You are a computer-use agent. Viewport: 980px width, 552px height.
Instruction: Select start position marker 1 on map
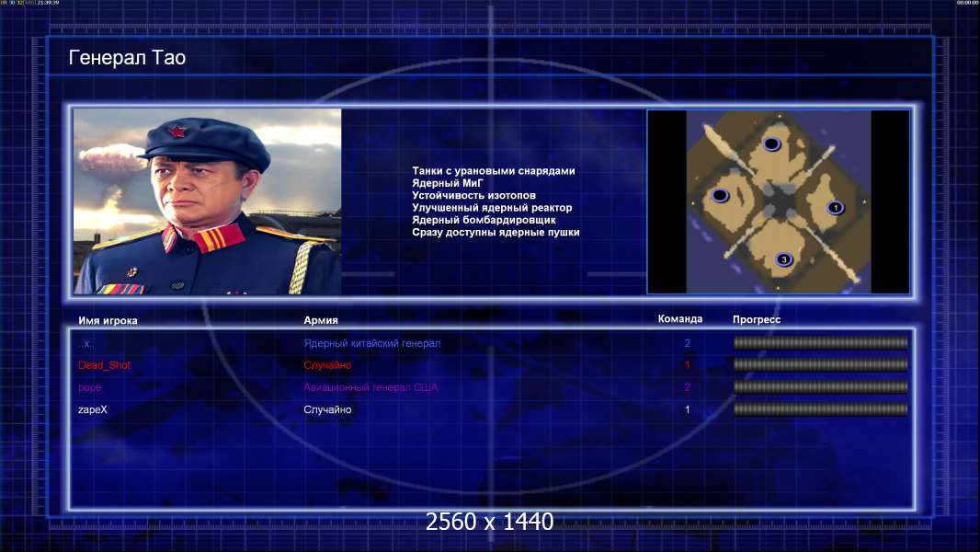(836, 208)
